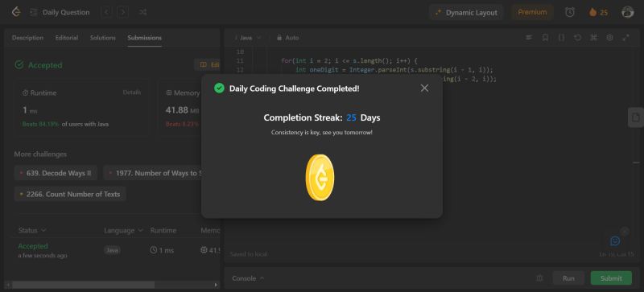
Task: Click the LeetCode logo icon
Action: tap(16, 12)
